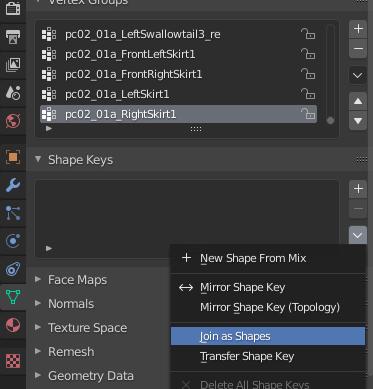Open the View Layer properties tab
Screen dimensions: 373x389
pyautogui.click(x=13, y=65)
